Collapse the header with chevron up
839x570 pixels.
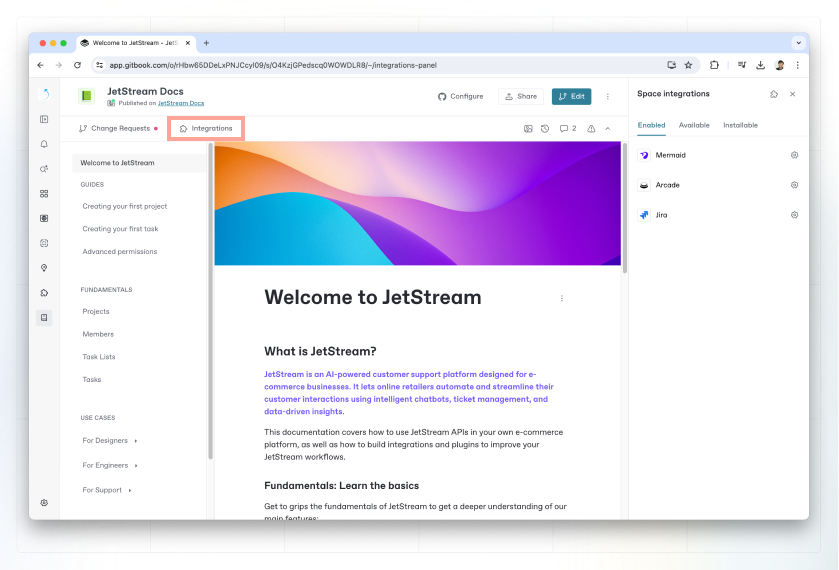[x=608, y=129]
